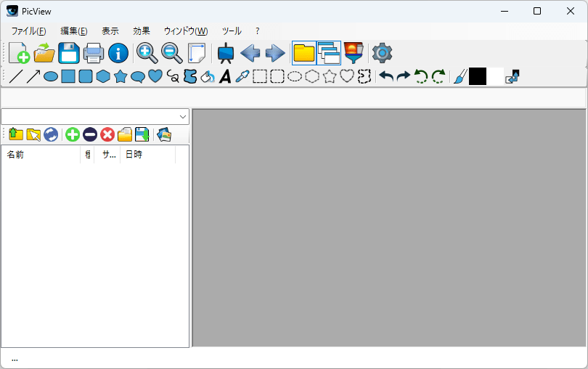The image size is (588, 369).
Task: Open the ファイル(F) menu
Action: (28, 31)
